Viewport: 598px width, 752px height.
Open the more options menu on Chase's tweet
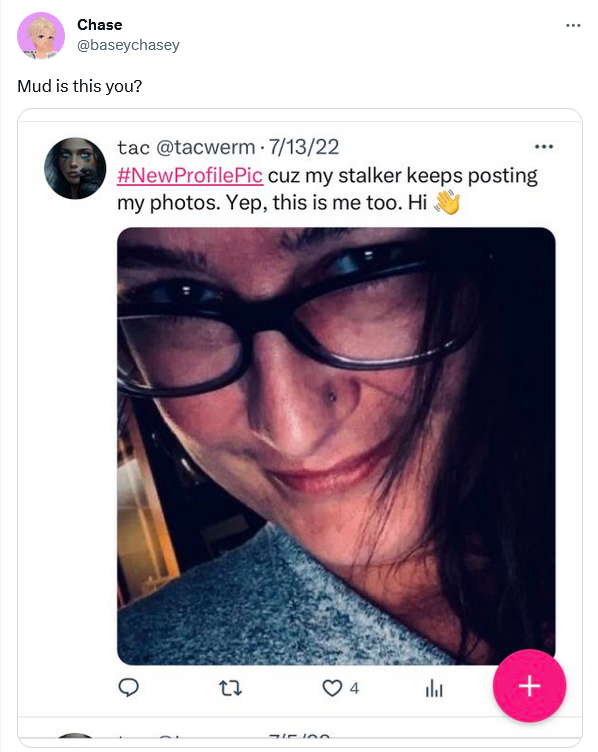pyautogui.click(x=573, y=25)
